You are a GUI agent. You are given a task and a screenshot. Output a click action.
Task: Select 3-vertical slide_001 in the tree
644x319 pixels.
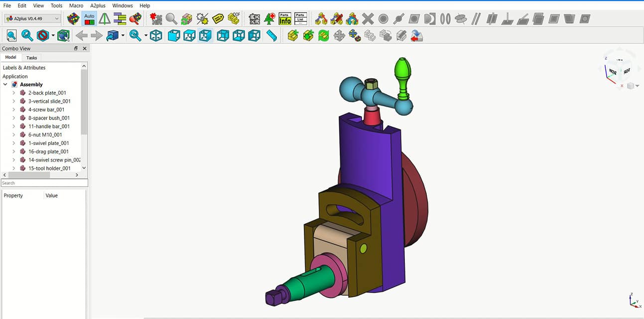[49, 101]
